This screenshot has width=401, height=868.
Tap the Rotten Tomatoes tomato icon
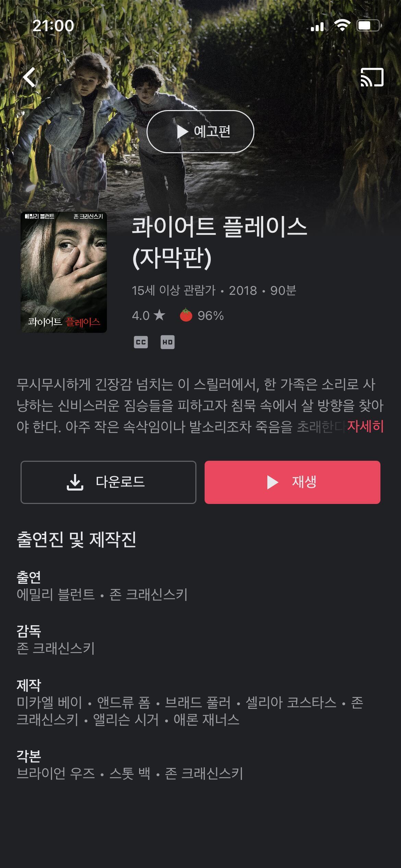pyautogui.click(x=186, y=315)
